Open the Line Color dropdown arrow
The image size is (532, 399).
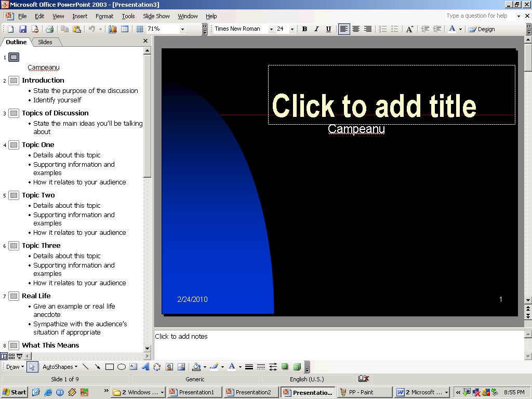click(x=222, y=367)
